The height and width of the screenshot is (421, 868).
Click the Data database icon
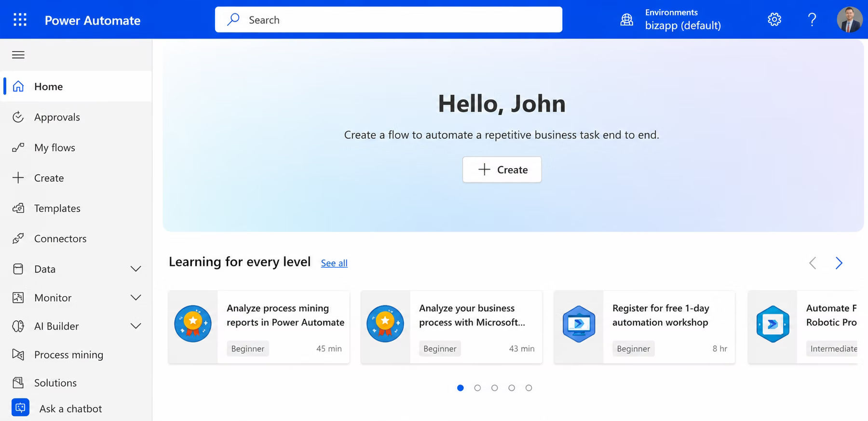tap(18, 269)
